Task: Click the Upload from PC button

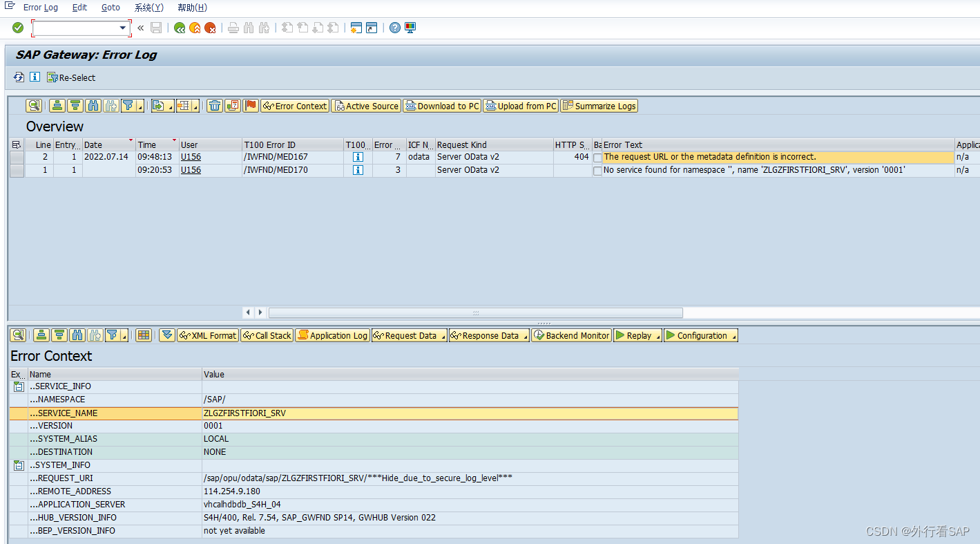Action: pyautogui.click(x=521, y=106)
